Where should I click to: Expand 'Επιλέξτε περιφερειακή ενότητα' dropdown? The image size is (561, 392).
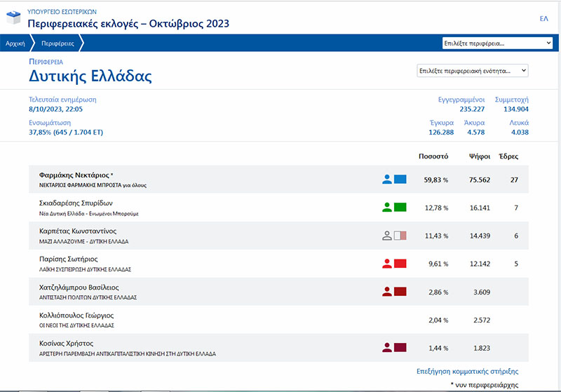[472, 71]
